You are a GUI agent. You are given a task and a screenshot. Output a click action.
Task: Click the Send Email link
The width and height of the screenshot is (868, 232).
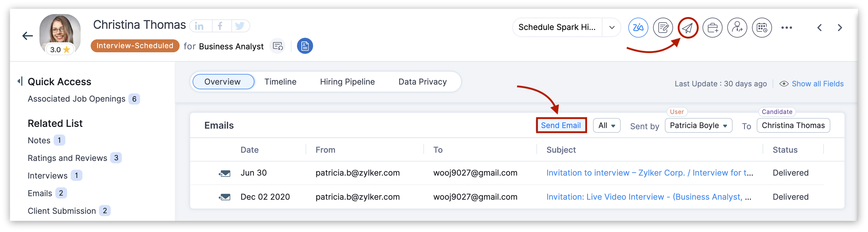561,125
